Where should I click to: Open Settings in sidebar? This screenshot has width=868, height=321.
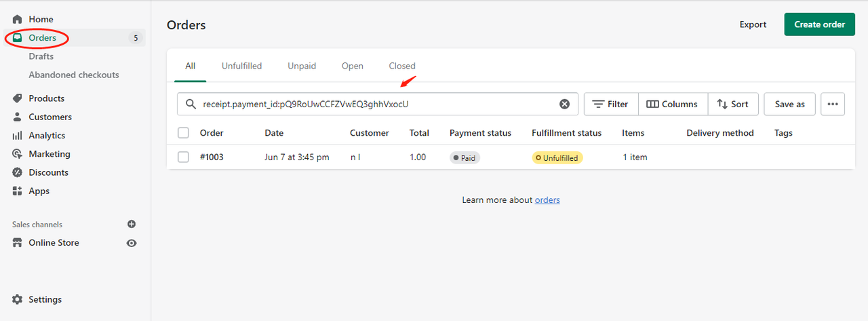[45, 299]
